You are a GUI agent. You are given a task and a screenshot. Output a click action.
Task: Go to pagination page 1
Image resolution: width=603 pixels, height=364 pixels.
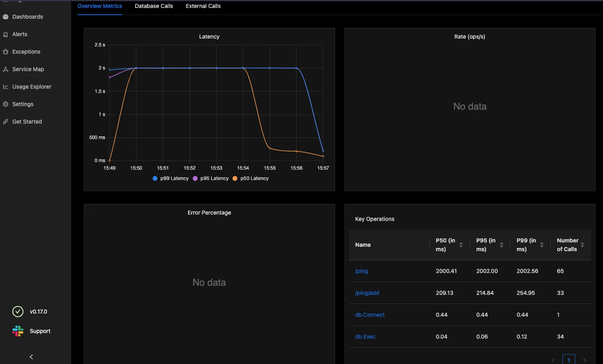coord(569,360)
